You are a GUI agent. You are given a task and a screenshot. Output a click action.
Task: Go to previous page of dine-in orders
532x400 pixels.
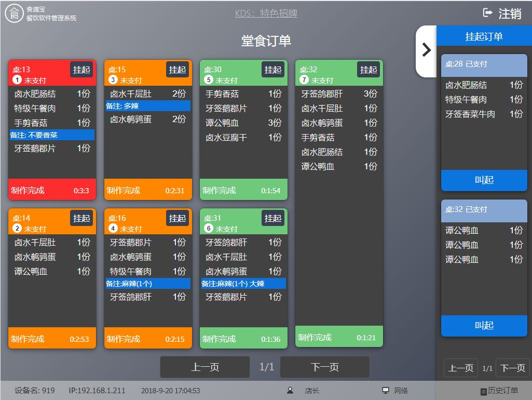[x=205, y=367]
